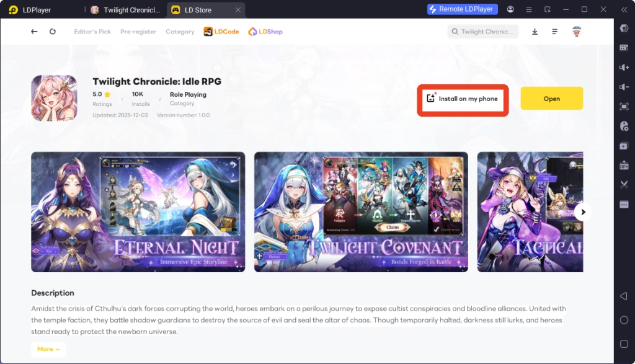Image resolution: width=635 pixels, height=364 pixels.
Task: Click the Install on my phone button
Action: click(463, 98)
